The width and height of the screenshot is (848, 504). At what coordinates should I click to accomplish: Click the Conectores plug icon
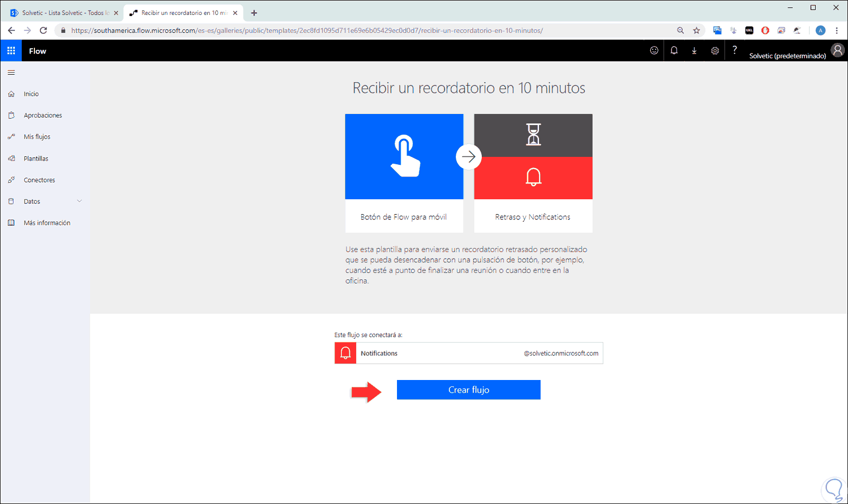(11, 180)
